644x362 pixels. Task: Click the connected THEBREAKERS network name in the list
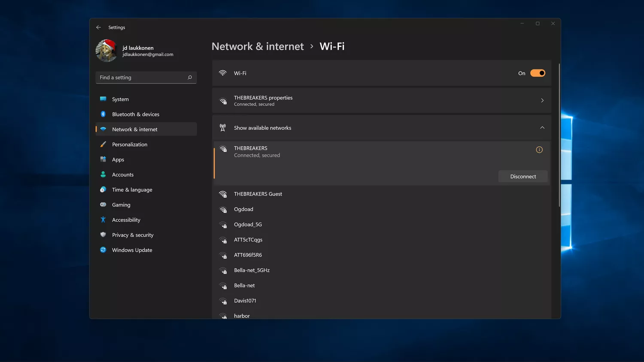pyautogui.click(x=250, y=148)
